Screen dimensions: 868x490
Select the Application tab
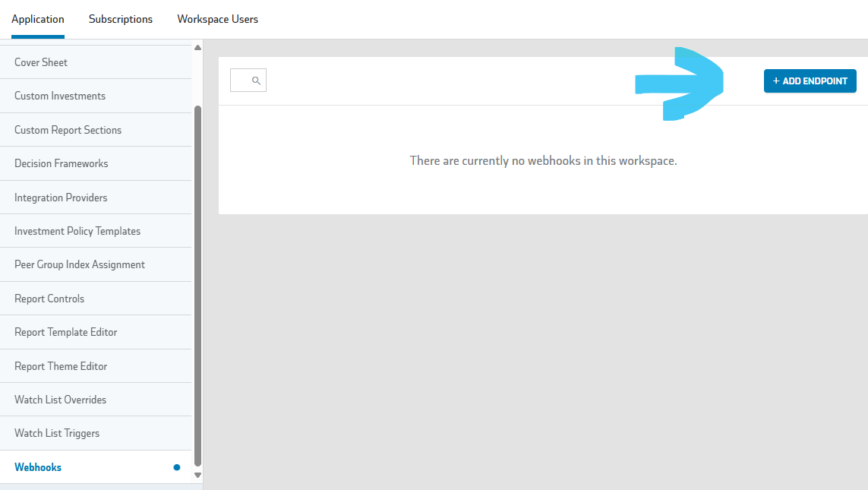(38, 19)
